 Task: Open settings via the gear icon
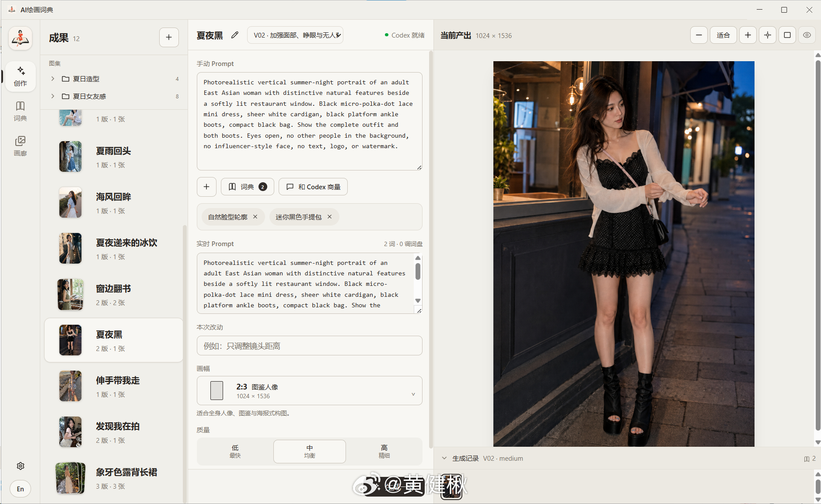pyautogui.click(x=21, y=466)
